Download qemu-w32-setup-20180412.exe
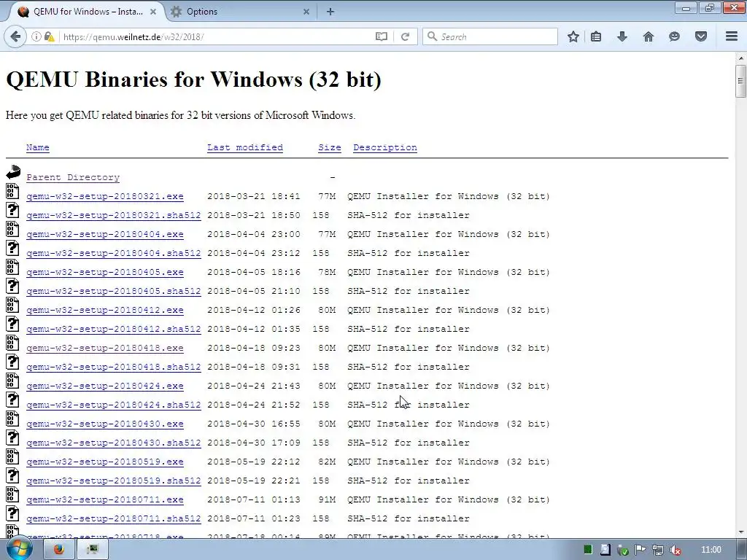 tap(105, 310)
